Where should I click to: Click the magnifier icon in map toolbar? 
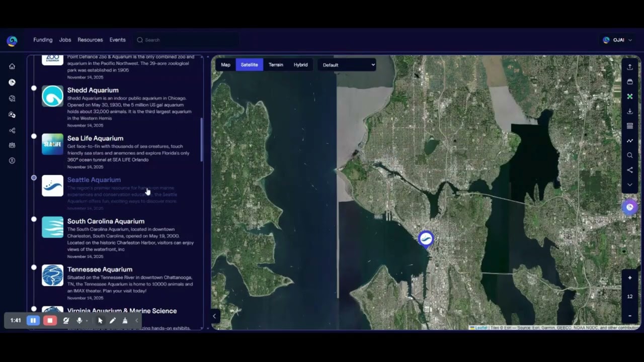coord(629,155)
